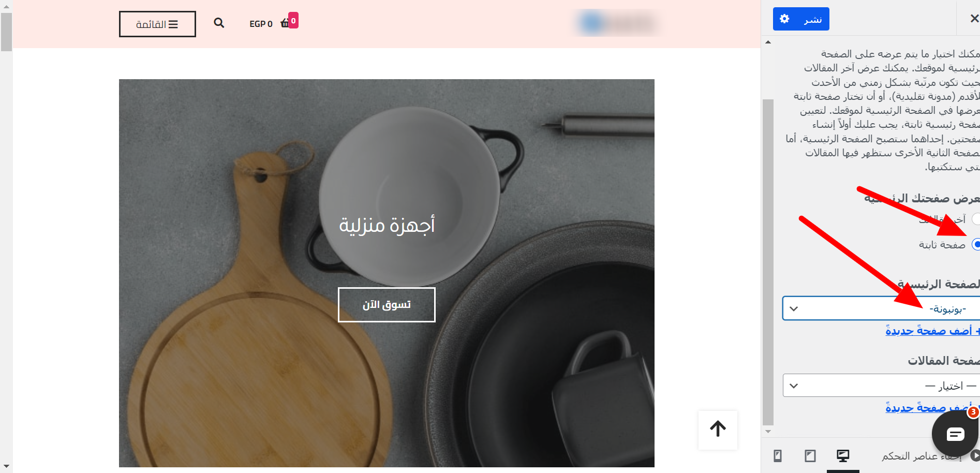The width and height of the screenshot is (980, 473).
Task: Switch to mobile device preview icon
Action: point(777,456)
